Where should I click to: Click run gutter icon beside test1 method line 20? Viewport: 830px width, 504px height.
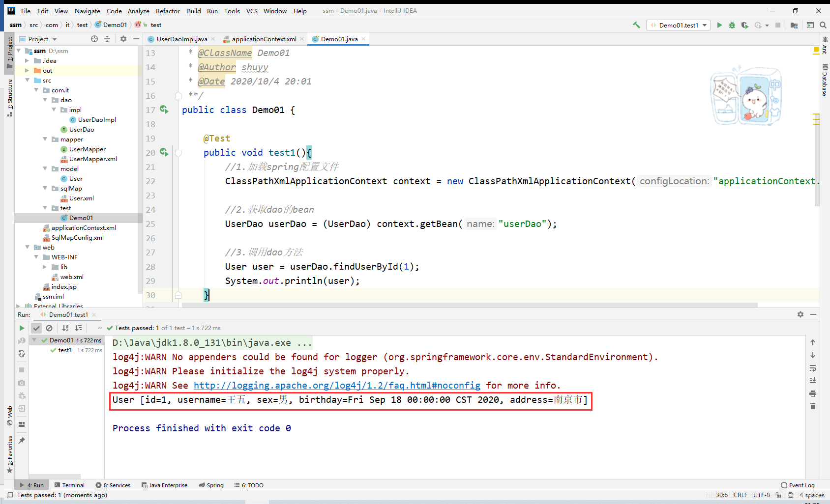coord(164,152)
